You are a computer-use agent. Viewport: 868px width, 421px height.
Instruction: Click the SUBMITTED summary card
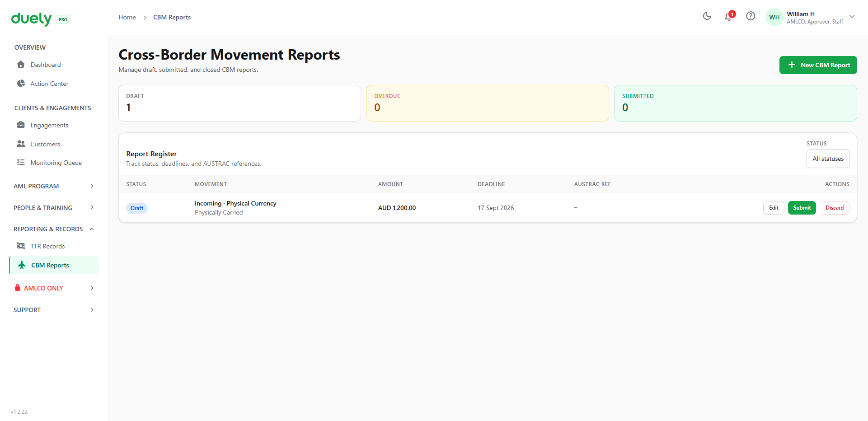coord(736,103)
